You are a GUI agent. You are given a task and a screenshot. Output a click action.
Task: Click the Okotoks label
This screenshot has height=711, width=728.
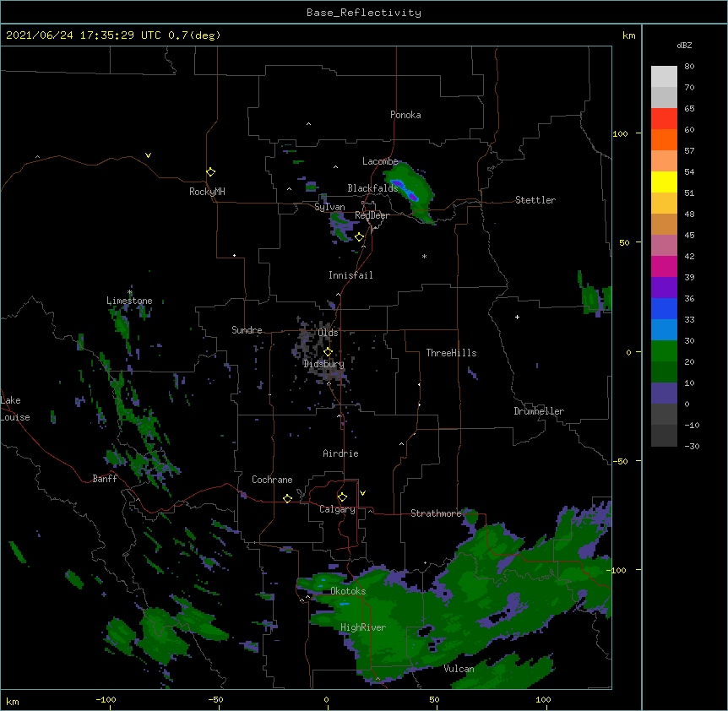[348, 591]
